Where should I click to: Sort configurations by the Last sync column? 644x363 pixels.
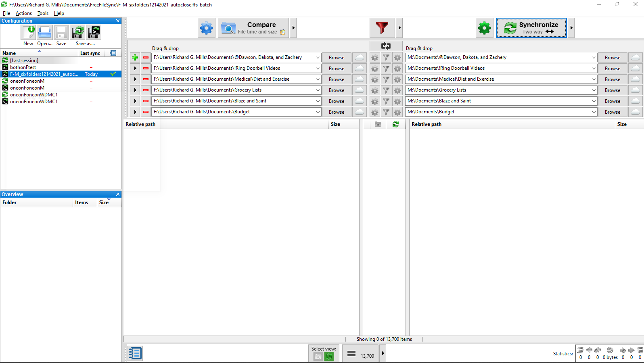coord(90,53)
